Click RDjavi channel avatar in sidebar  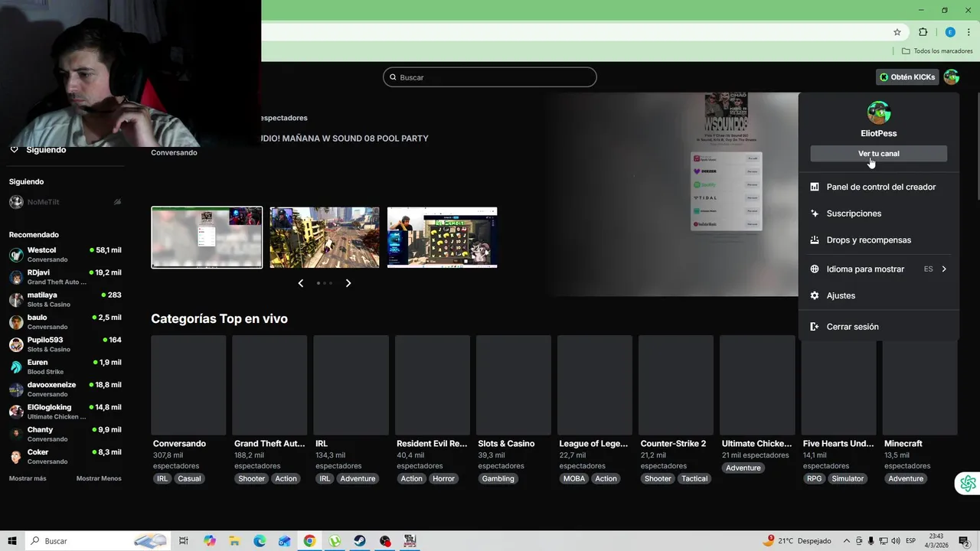point(16,277)
